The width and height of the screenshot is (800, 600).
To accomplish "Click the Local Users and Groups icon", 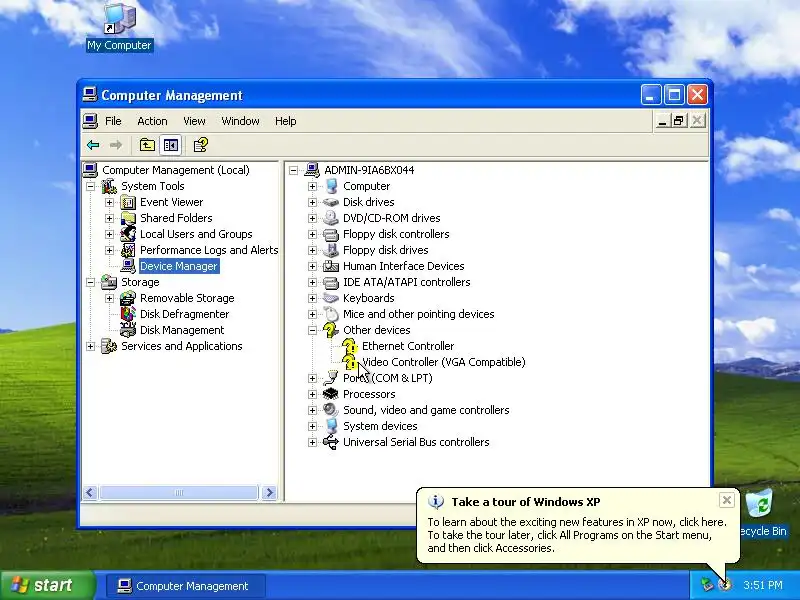I will coord(128,234).
